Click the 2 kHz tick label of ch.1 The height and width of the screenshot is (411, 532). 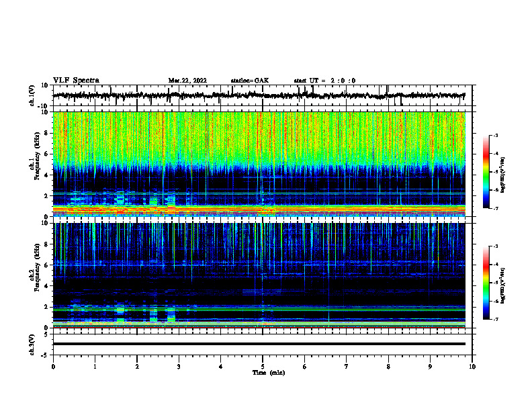coord(46,195)
